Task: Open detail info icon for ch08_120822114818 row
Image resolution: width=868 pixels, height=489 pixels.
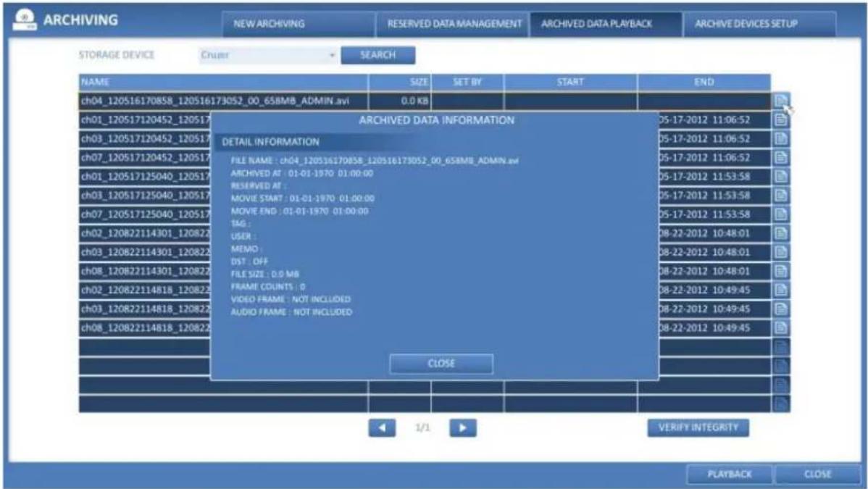Action: (780, 327)
